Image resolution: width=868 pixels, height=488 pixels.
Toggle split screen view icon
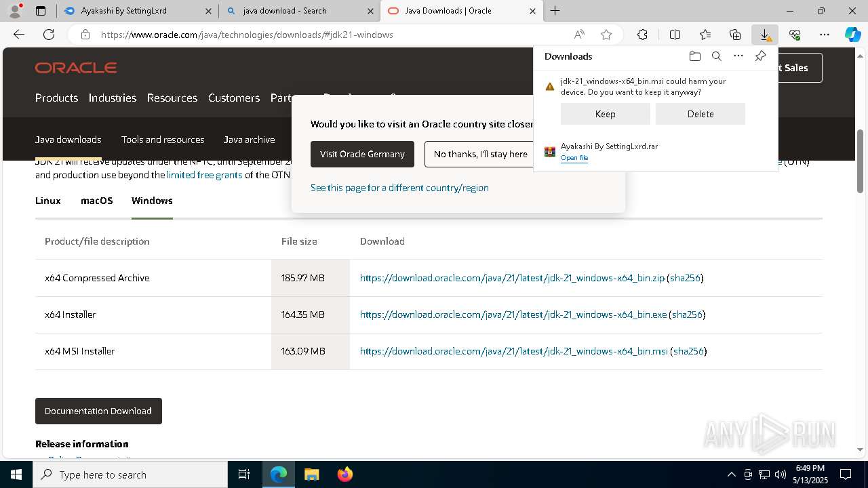[675, 35]
